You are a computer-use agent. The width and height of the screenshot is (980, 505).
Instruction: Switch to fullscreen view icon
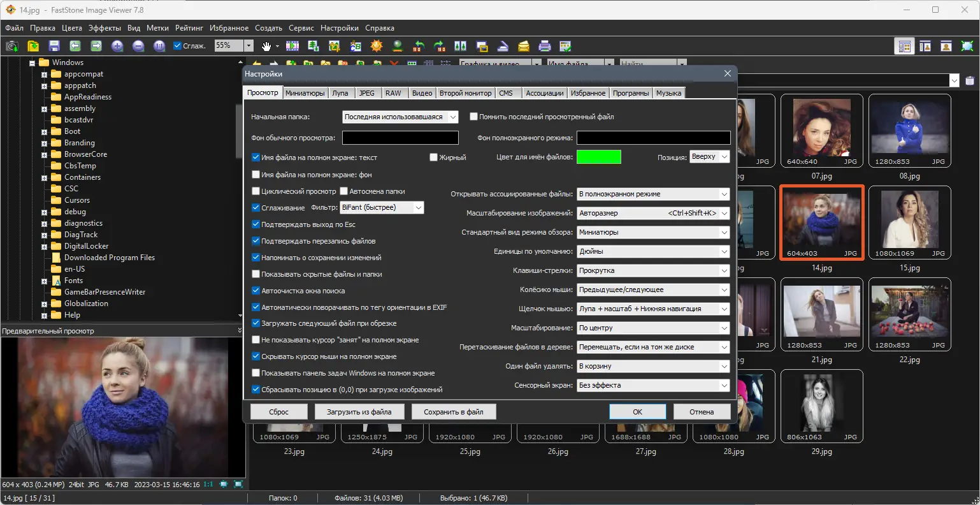[966, 45]
